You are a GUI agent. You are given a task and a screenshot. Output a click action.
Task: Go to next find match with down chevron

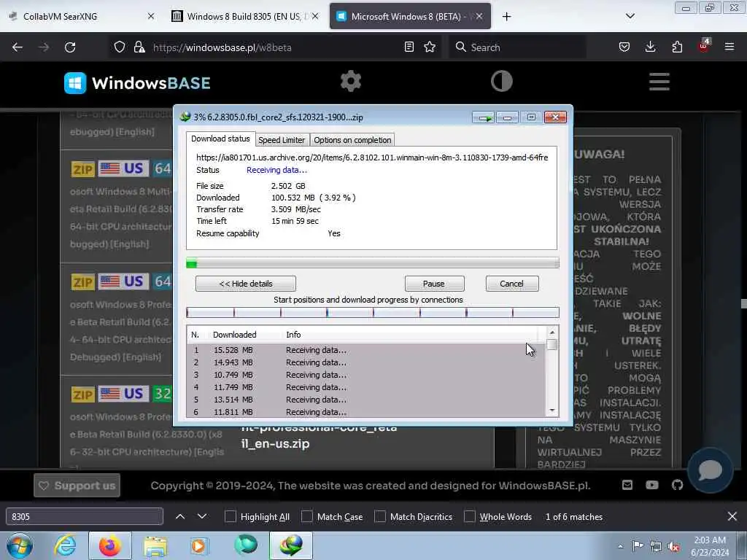(x=202, y=517)
